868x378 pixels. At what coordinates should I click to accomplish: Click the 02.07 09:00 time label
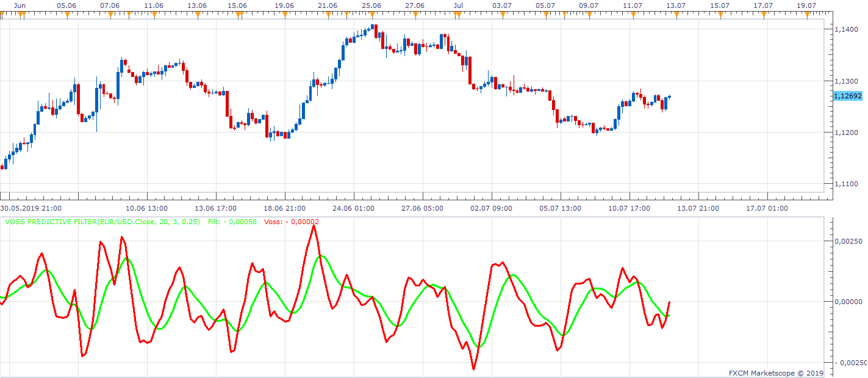(x=492, y=208)
